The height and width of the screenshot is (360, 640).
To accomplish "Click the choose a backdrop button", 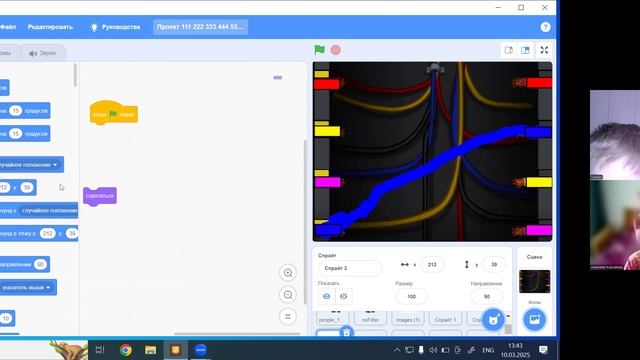I will click(x=534, y=319).
